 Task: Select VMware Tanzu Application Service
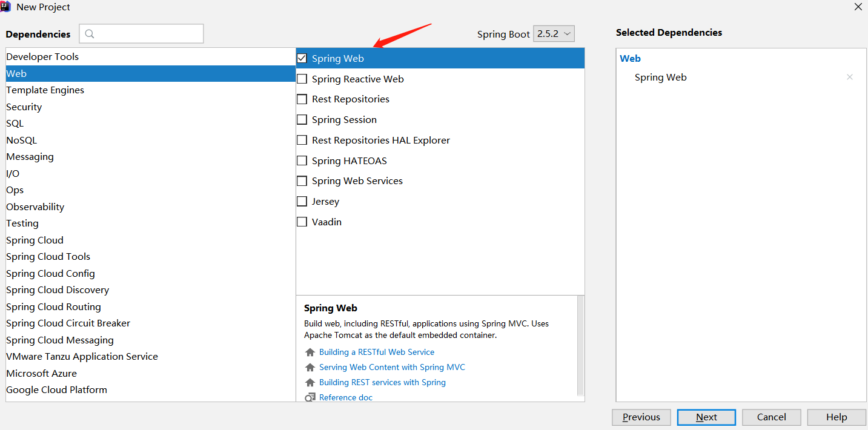click(150, 356)
